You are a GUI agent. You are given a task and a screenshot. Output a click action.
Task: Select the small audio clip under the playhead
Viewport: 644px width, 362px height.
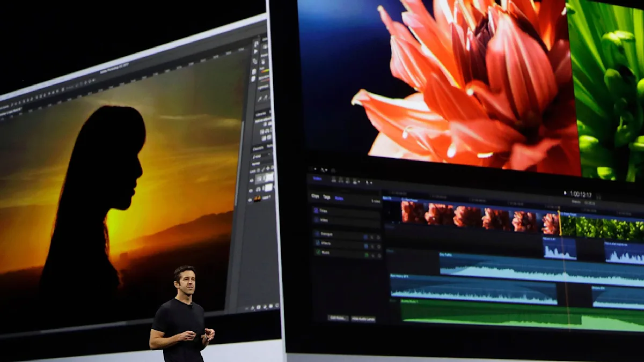559,248
